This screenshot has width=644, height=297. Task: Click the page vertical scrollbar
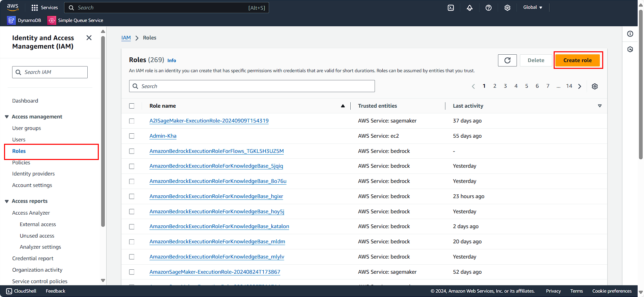[641, 84]
